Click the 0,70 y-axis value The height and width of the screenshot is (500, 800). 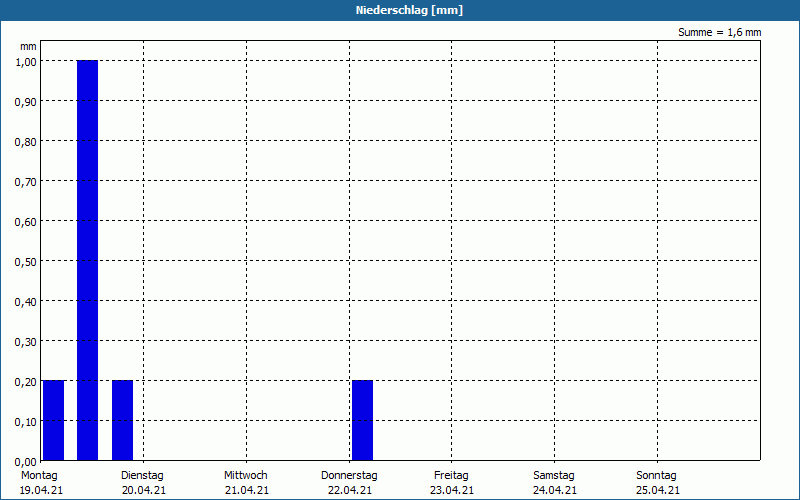click(x=26, y=182)
